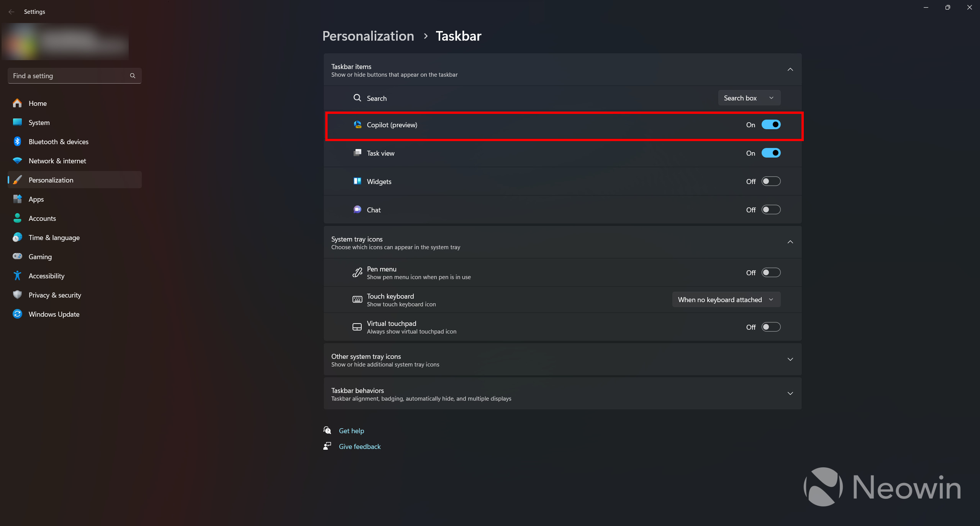Click the Gaming controller icon in sidebar
The image size is (980, 526).
17,256
